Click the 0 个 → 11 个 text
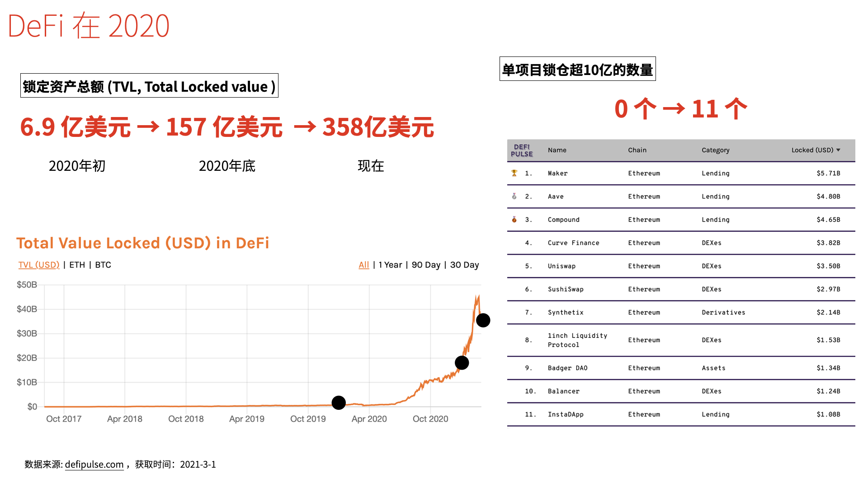The height and width of the screenshot is (488, 868). [x=681, y=109]
